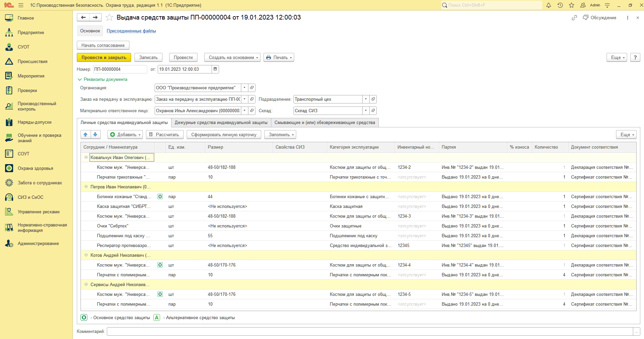Select Смывающие и обезвреживающие средства tab
The height and width of the screenshot is (339, 644).
point(325,123)
